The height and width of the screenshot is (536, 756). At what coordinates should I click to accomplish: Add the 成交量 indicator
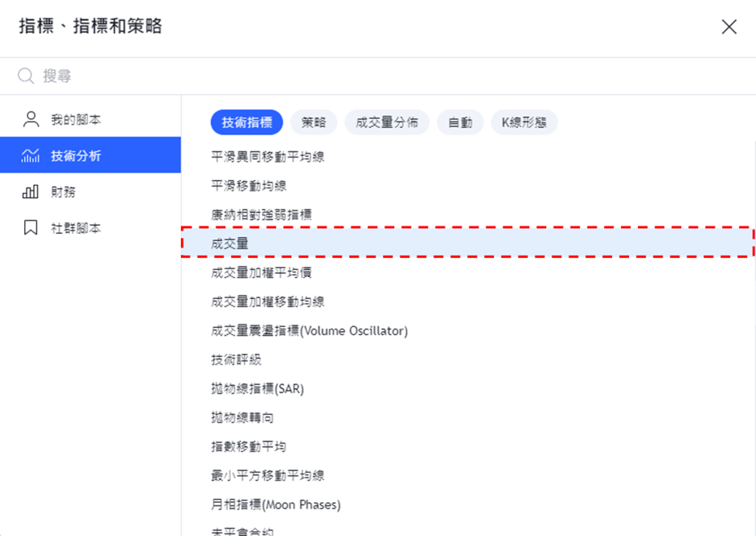point(229,243)
